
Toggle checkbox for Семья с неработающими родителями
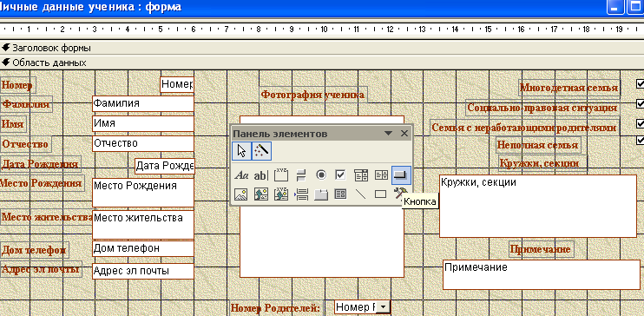pyautogui.click(x=640, y=123)
